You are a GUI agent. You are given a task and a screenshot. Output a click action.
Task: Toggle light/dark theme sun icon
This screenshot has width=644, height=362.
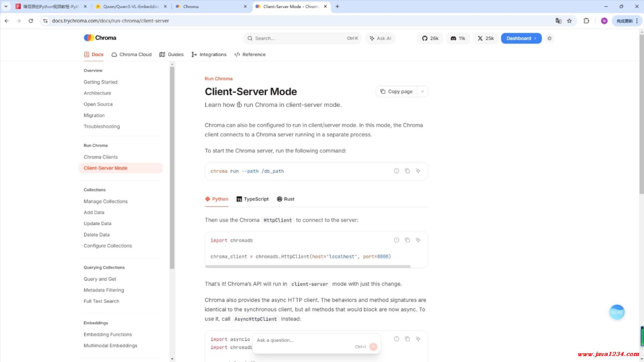point(549,38)
